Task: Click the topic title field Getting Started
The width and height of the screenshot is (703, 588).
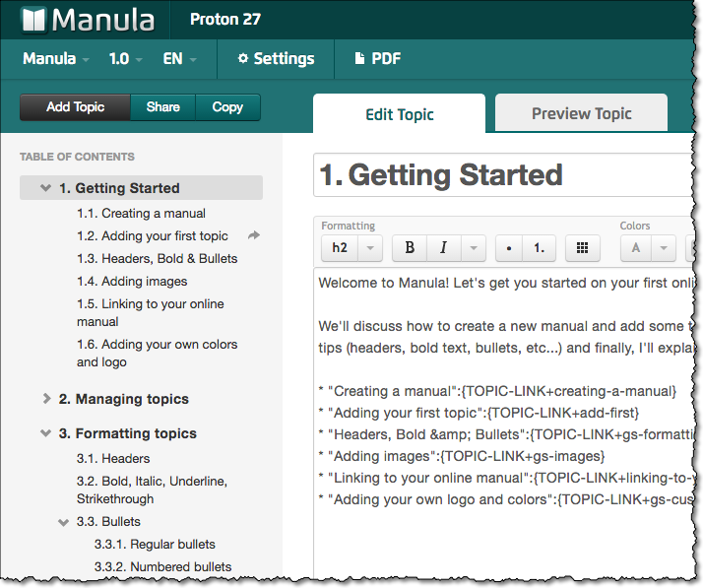Action: (x=504, y=175)
